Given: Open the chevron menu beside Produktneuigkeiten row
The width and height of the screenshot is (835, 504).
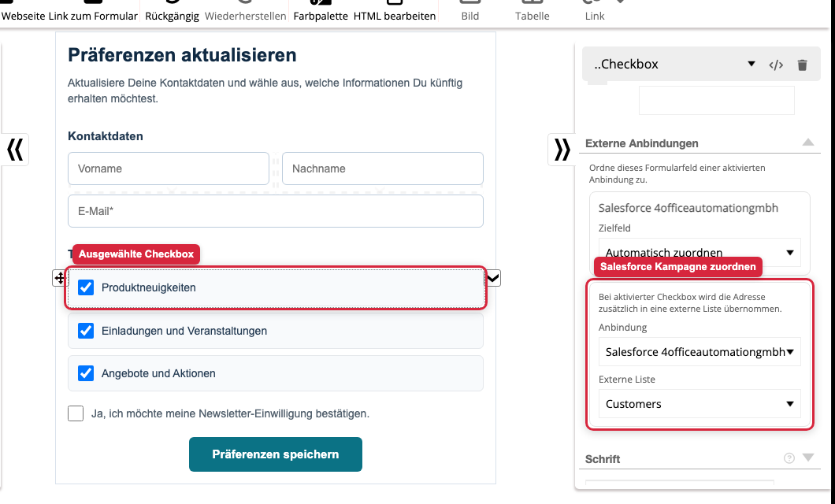Looking at the screenshot, I should click(493, 277).
